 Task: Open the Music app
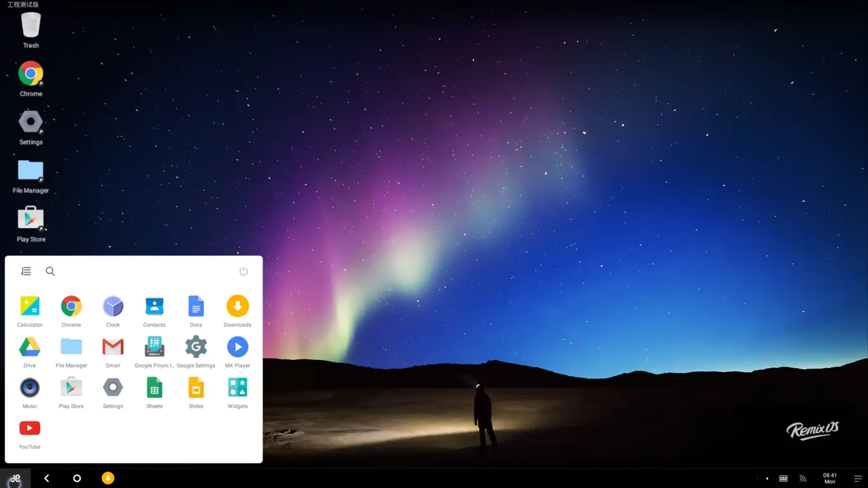(x=30, y=393)
